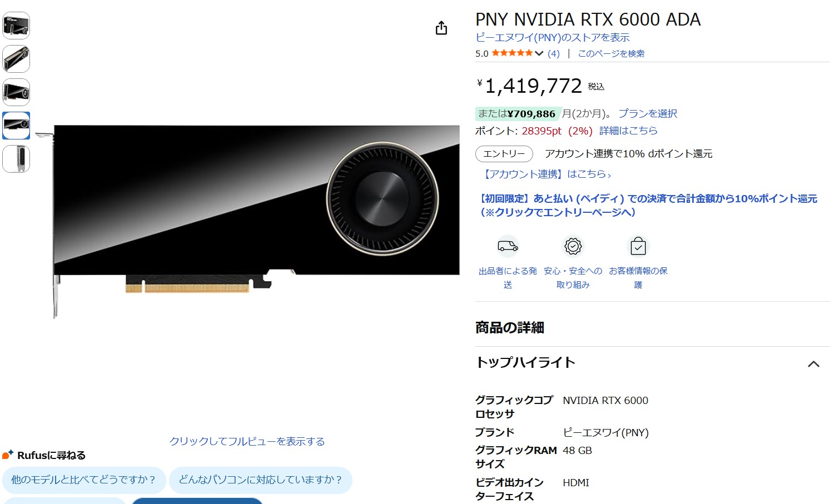Collapse the トップハイライト section chevron

coord(813,364)
